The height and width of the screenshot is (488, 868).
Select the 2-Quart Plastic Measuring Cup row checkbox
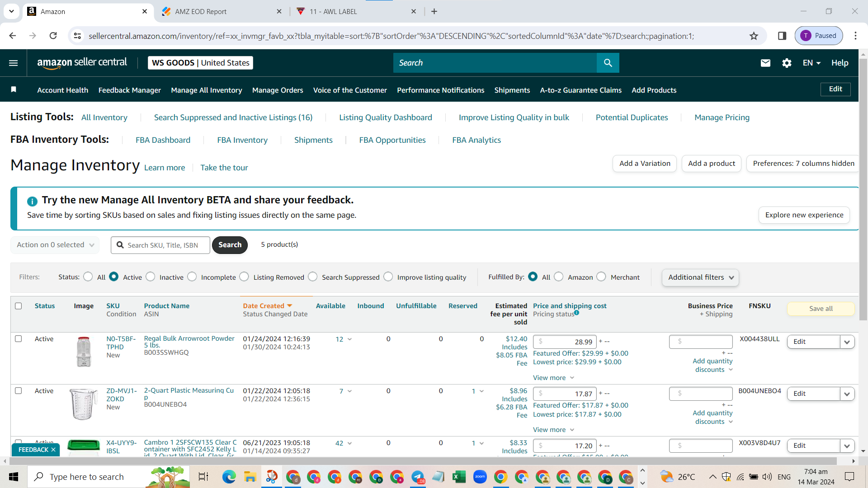point(19,390)
